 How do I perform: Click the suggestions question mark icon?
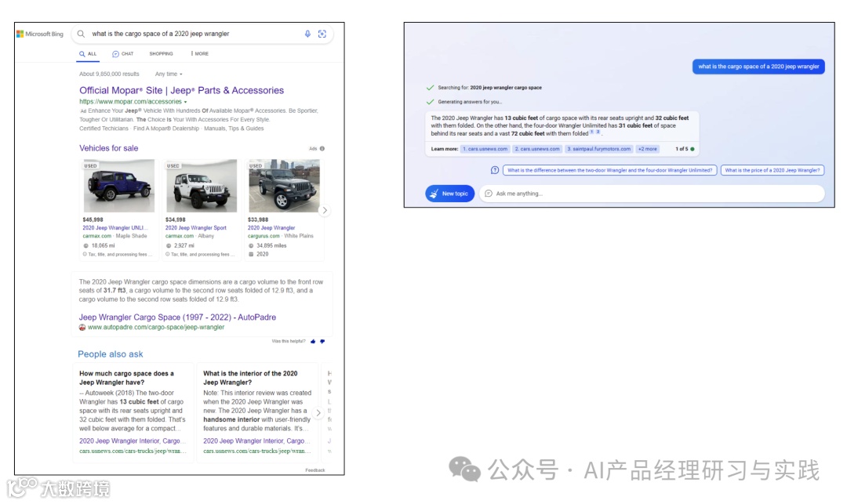point(495,170)
